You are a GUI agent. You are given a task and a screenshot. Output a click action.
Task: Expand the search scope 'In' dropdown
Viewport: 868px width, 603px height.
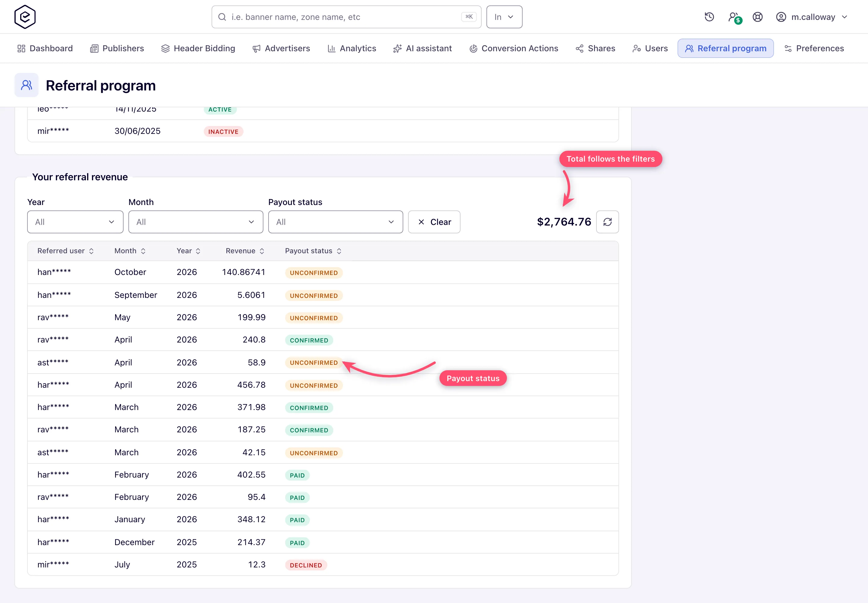coord(504,17)
